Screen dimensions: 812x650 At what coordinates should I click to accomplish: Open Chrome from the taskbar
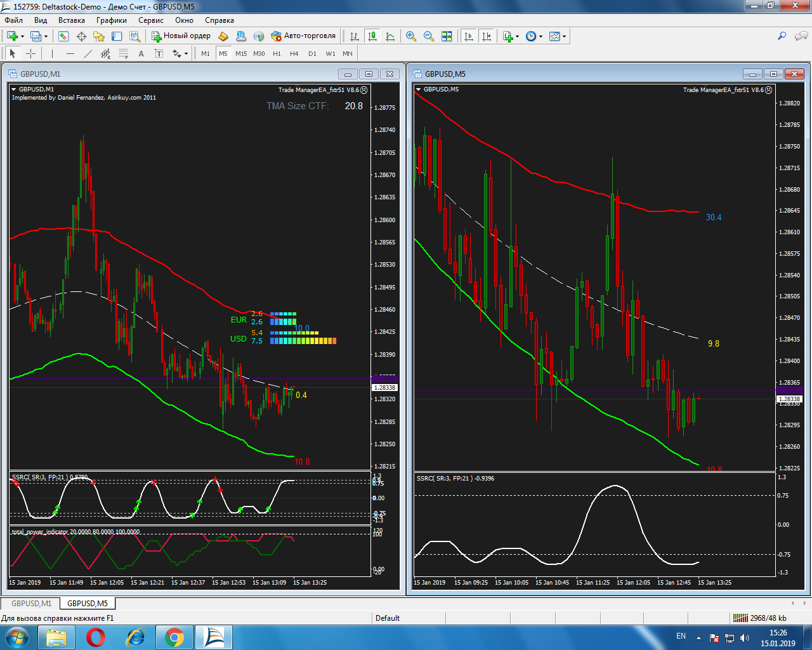coord(174,637)
